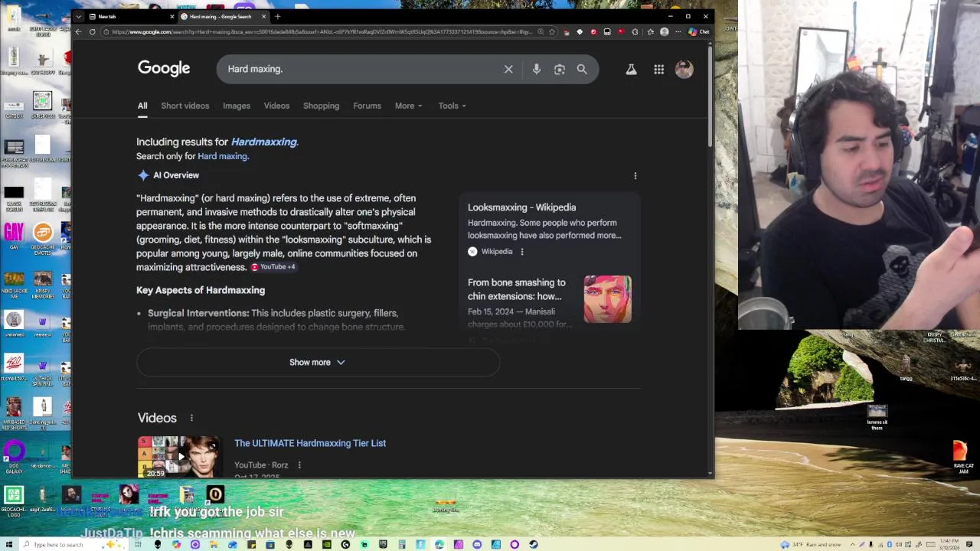Click the bone smashing article thumbnail
This screenshot has width=980, height=551.
pos(608,299)
